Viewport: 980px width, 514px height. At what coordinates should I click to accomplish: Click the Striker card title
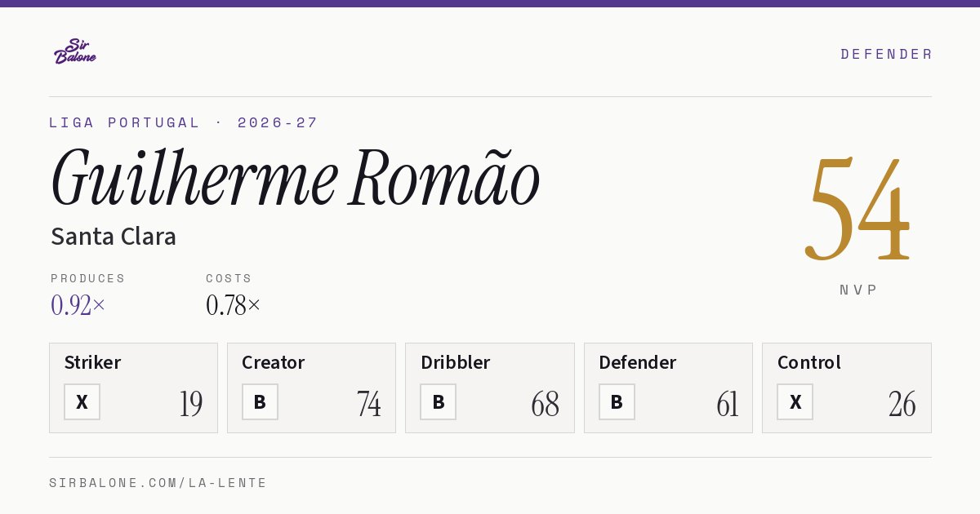(92, 362)
